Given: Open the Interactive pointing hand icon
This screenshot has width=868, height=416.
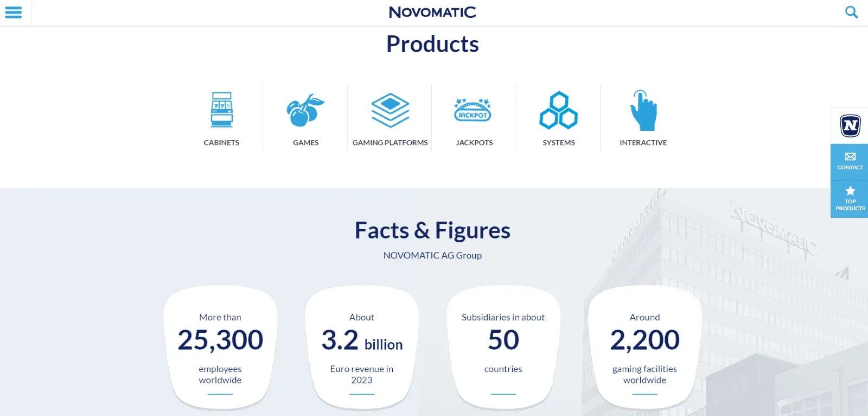Looking at the screenshot, I should coord(643,110).
